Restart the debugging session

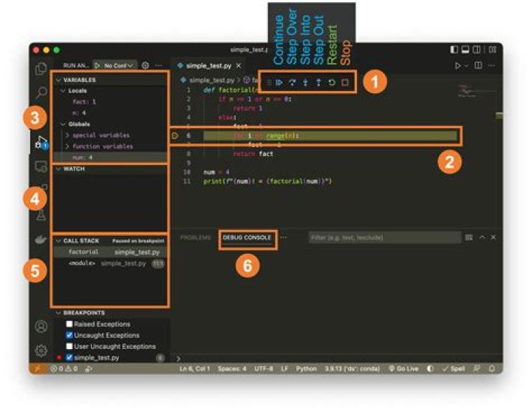tap(331, 83)
